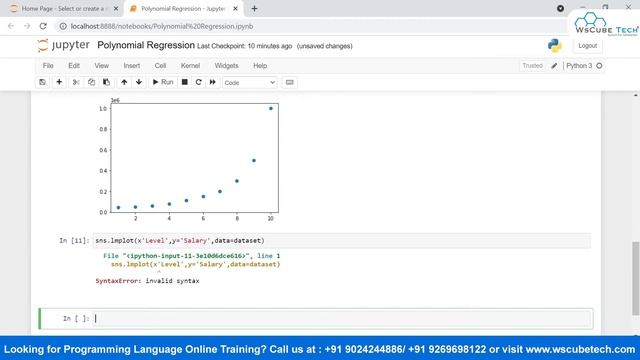Go forward with the browser forward arrow
This screenshot has width=640, height=360.
click(27, 26)
